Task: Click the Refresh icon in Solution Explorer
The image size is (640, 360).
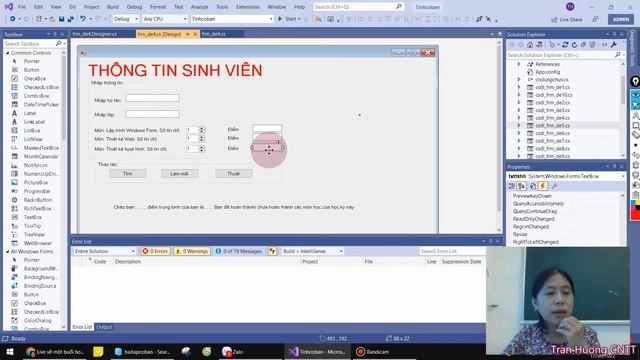Action: 574,45
